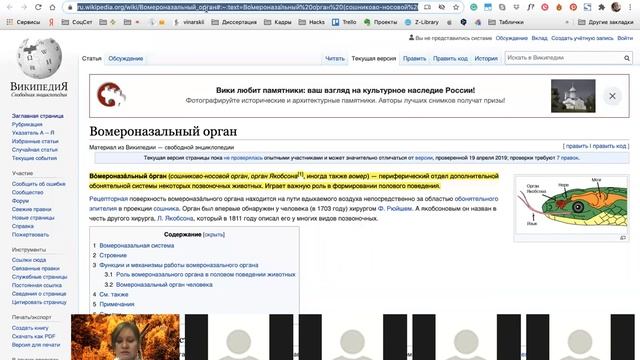Enlarge the diagram with the expand icon
This screenshot has width=640, height=360.
[x=623, y=238]
